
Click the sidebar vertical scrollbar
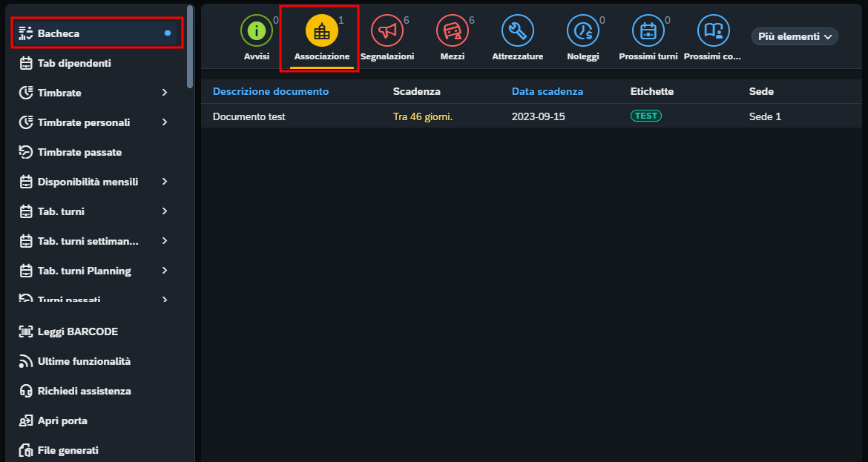(190, 47)
